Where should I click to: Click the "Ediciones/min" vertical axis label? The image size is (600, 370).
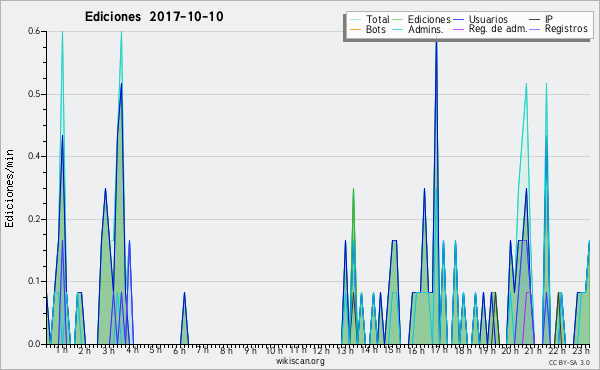tap(9, 188)
